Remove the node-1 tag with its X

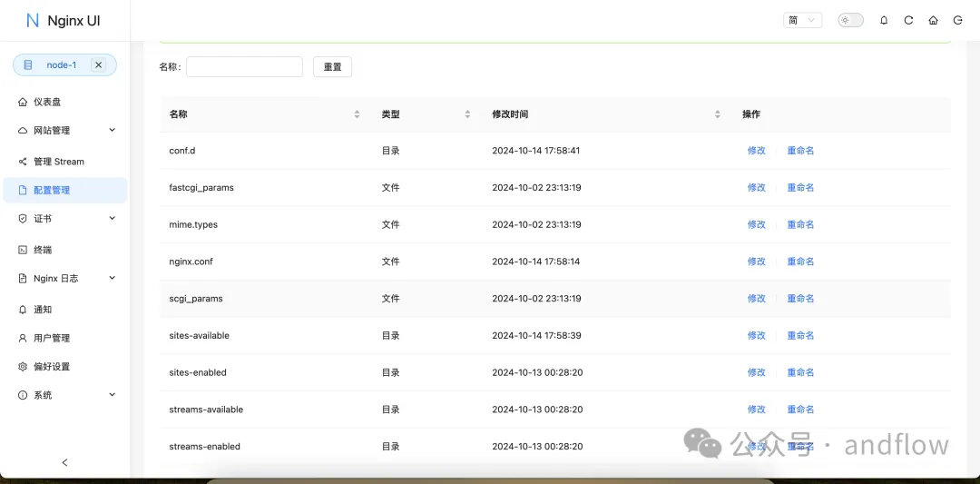(99, 65)
